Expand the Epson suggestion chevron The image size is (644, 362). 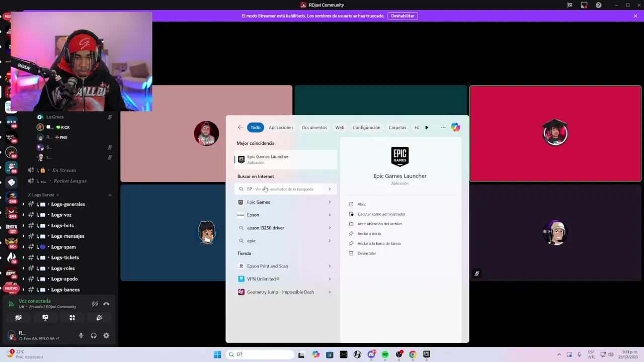coord(330,215)
